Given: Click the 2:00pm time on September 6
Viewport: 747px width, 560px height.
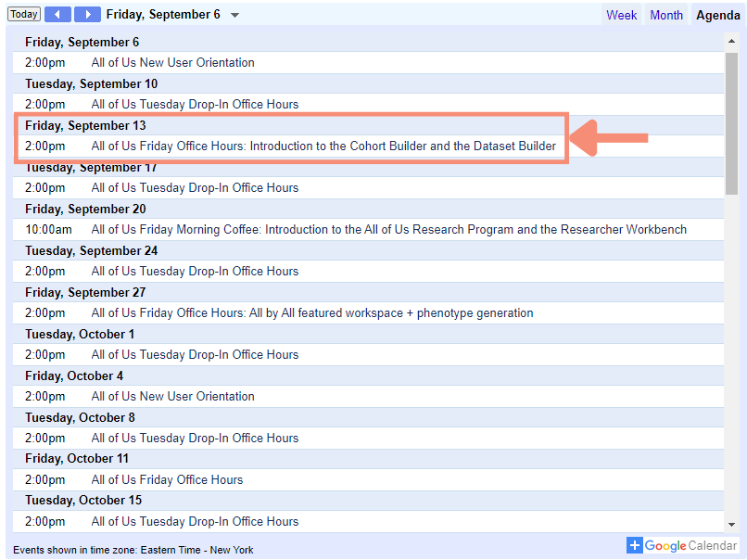Looking at the screenshot, I should point(44,62).
